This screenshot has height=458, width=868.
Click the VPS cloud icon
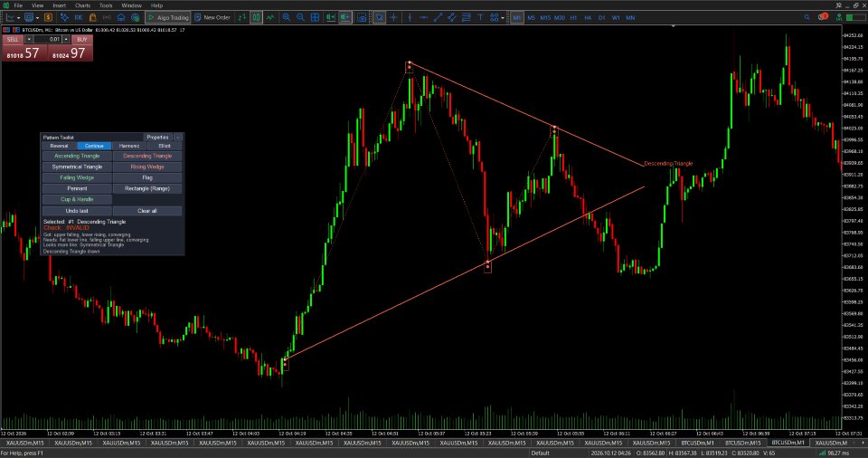coord(120,18)
